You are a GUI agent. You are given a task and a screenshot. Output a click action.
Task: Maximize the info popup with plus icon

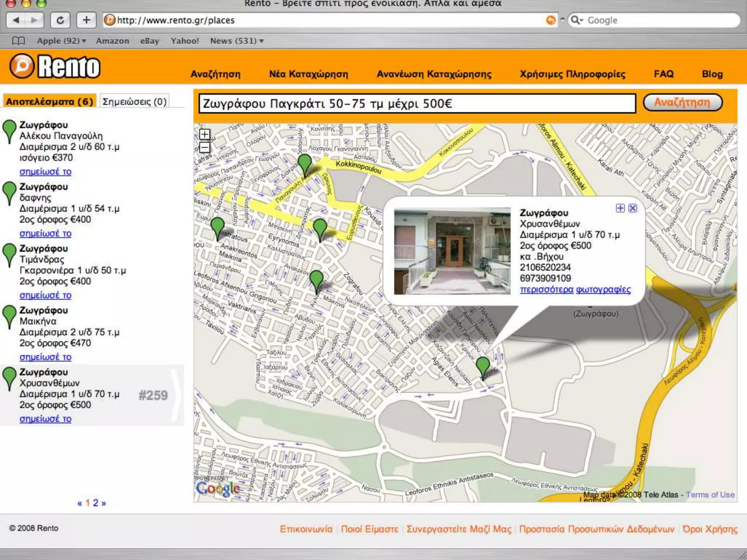coord(620,208)
